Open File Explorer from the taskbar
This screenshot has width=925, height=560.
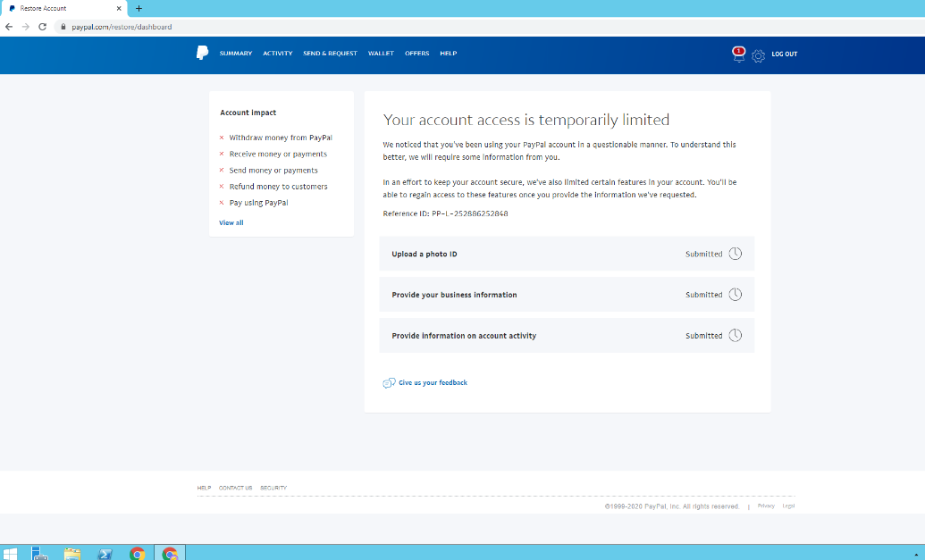pos(72,553)
